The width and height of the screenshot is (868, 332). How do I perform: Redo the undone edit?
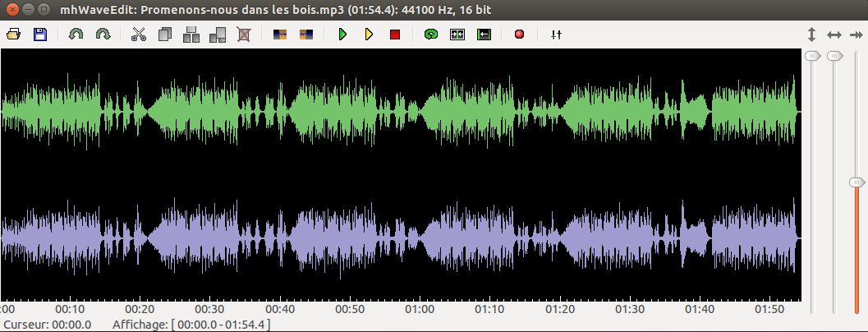point(103,35)
